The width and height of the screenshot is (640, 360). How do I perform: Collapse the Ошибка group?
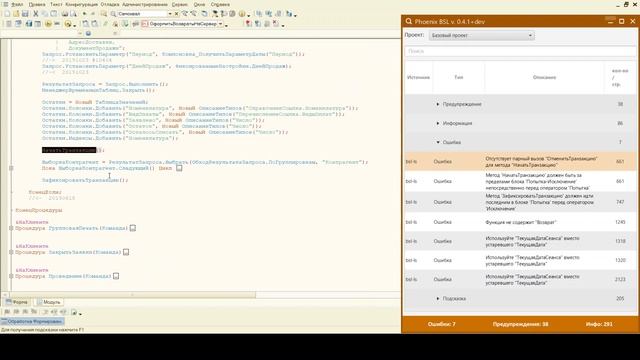coord(438,142)
